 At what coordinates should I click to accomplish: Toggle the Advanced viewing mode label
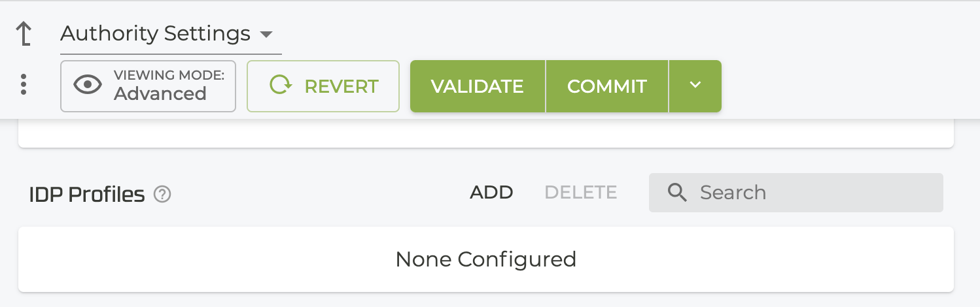[x=160, y=94]
